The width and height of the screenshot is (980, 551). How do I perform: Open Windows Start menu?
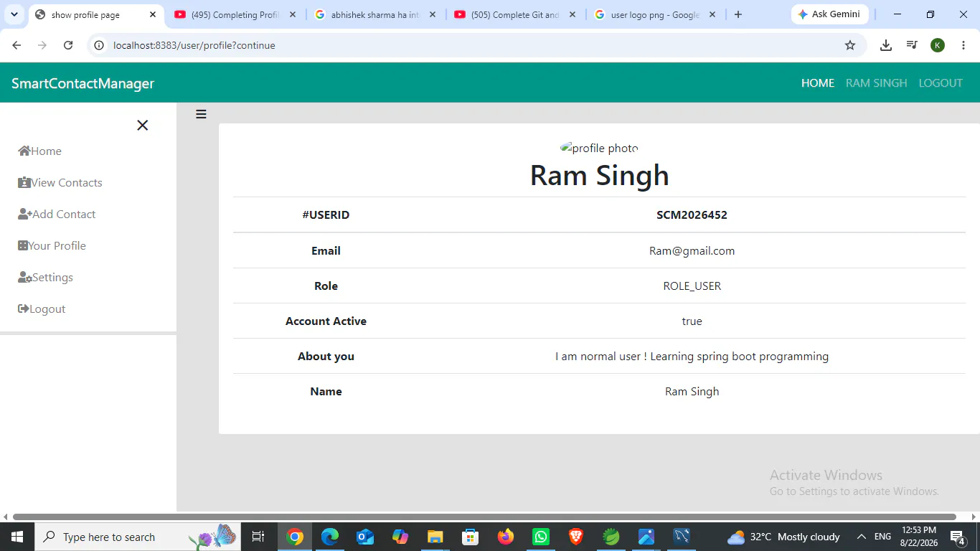click(17, 537)
